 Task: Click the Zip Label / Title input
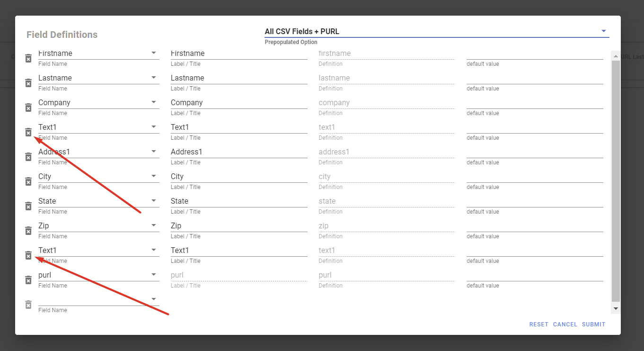239,226
